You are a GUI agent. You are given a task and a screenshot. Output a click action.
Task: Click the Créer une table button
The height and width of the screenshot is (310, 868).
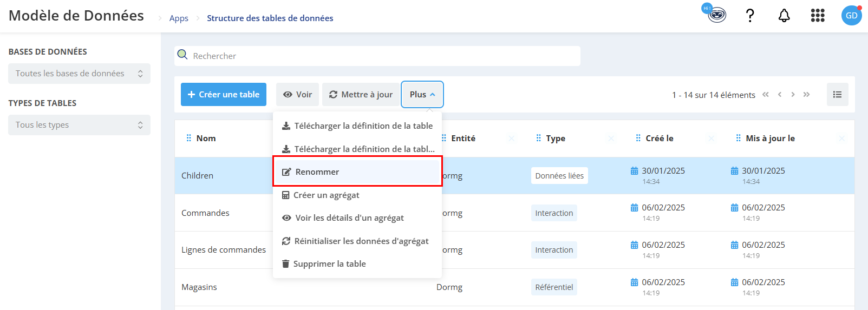click(x=224, y=94)
